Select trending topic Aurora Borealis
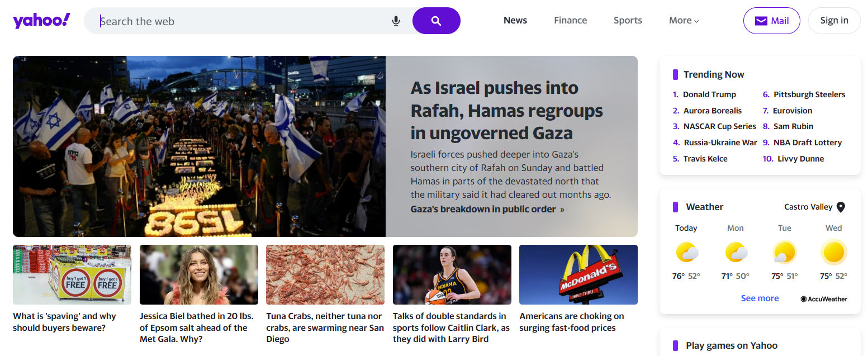This screenshot has width=868, height=356. click(x=712, y=111)
